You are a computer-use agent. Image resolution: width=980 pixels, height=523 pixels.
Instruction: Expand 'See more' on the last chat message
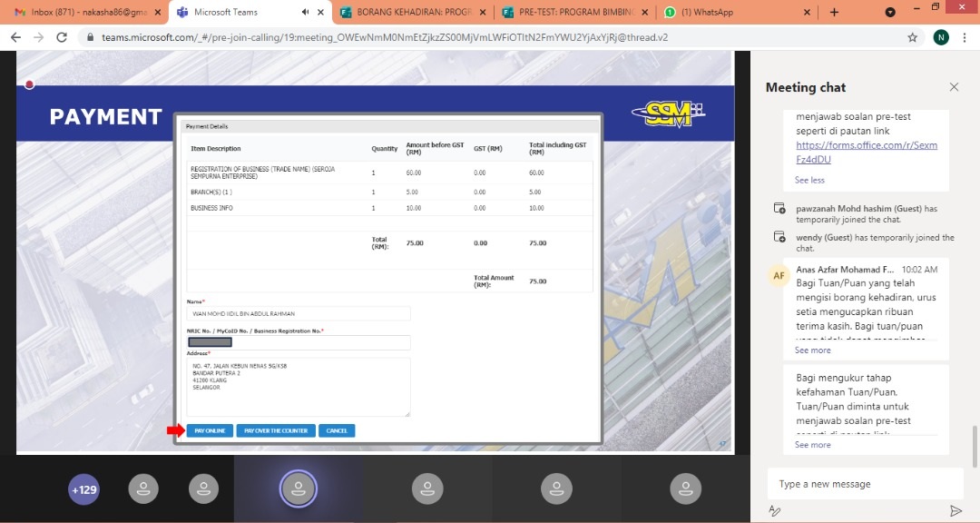click(812, 445)
